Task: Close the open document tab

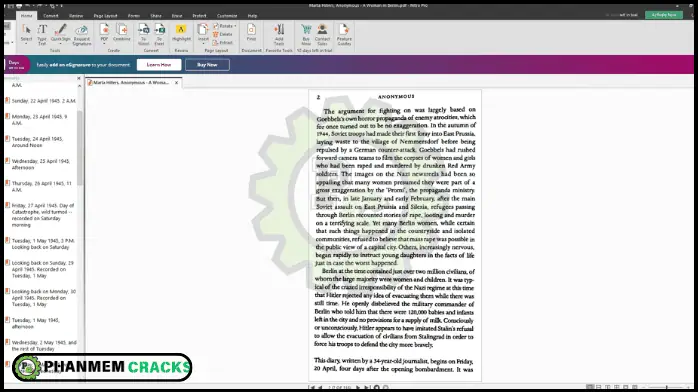Action: click(177, 83)
